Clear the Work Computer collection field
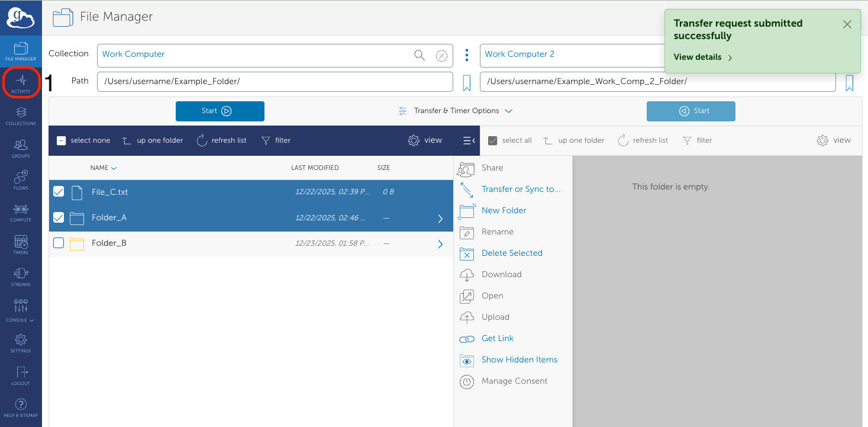868x427 pixels. 441,56
